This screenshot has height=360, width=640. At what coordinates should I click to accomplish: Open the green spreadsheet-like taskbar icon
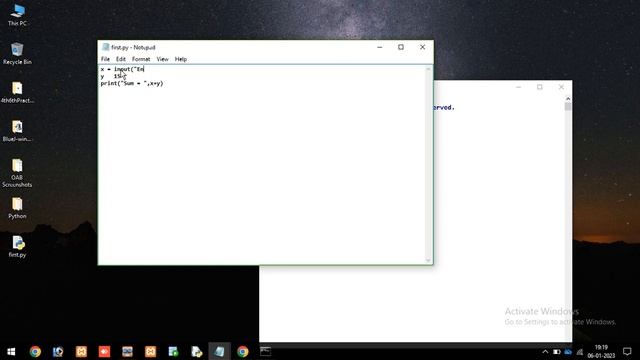click(173, 351)
